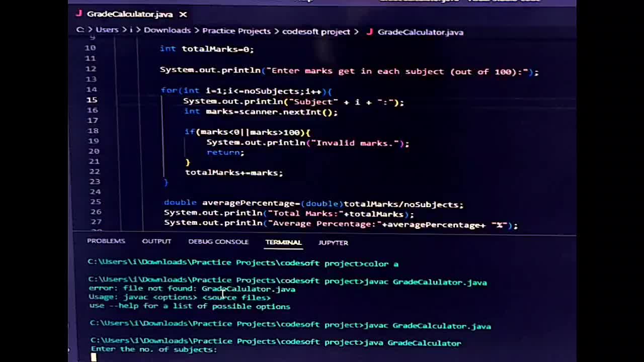Click line number 18 in the gutter
644x362 pixels.
pos(93,131)
